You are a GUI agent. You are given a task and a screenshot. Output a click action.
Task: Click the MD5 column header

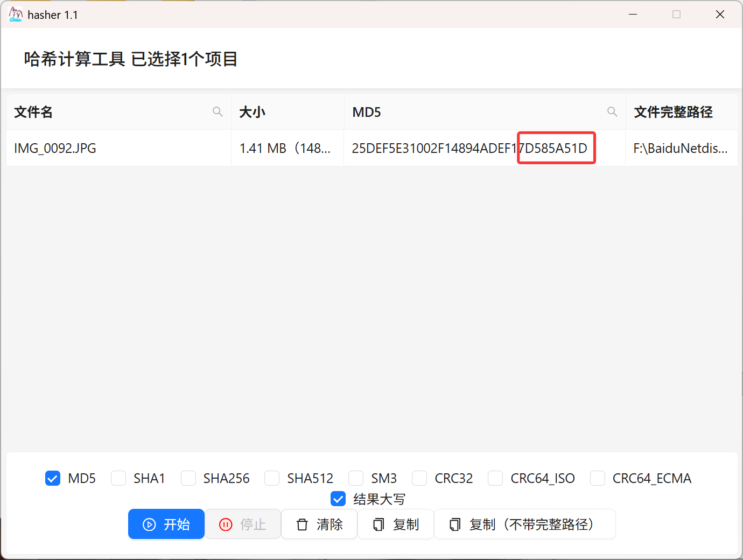pos(485,111)
